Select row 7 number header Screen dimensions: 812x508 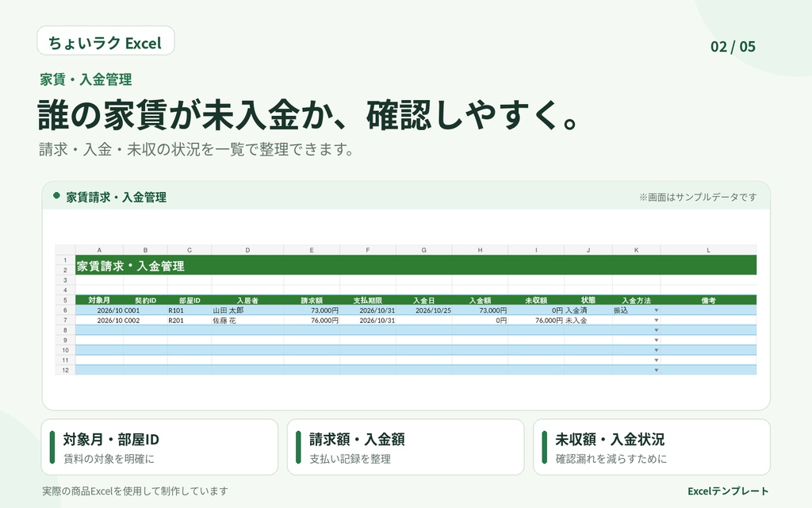65,321
